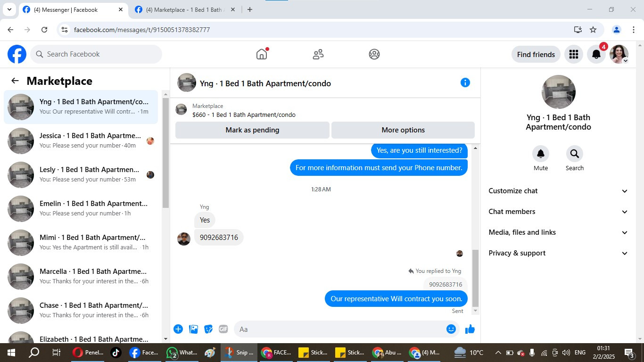
Task: Open WhatsApp from the taskbar
Action: (x=182, y=353)
